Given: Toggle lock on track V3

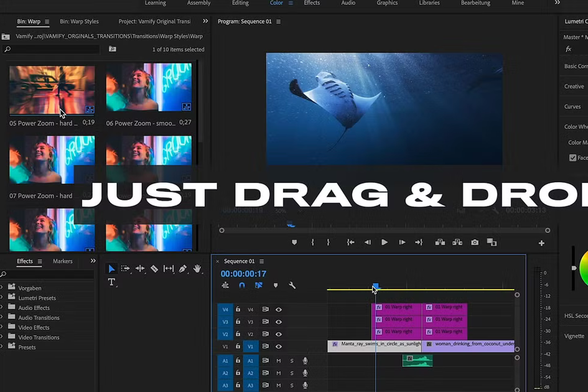Looking at the screenshot, I should pos(238,322).
